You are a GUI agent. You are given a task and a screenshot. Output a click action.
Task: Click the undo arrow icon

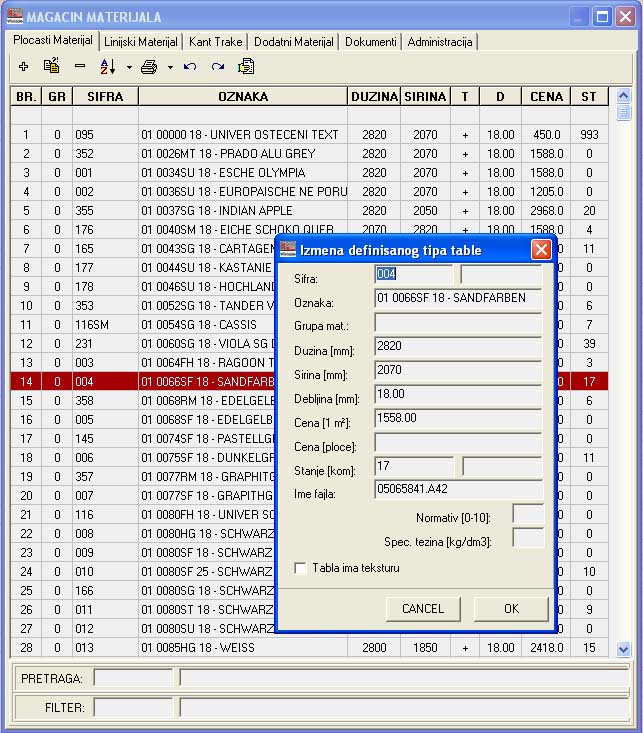click(190, 67)
